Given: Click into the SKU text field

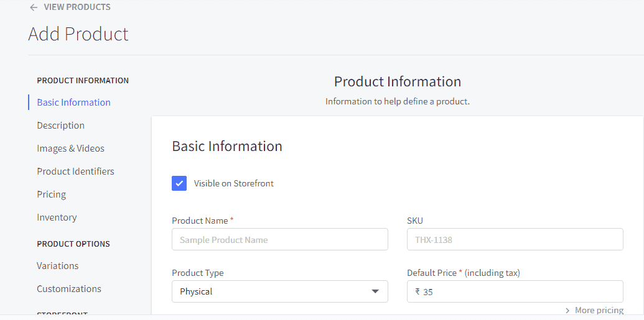Looking at the screenshot, I should click(x=515, y=239).
